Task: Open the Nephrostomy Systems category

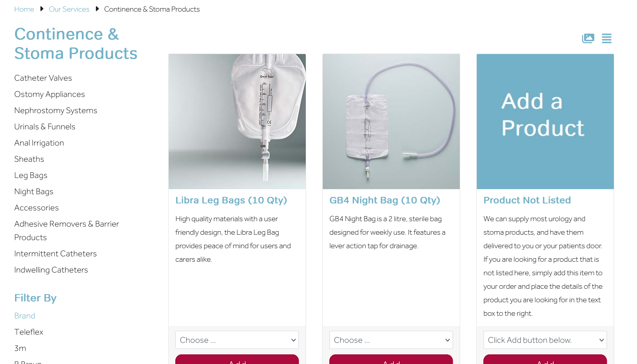Action: click(x=56, y=110)
